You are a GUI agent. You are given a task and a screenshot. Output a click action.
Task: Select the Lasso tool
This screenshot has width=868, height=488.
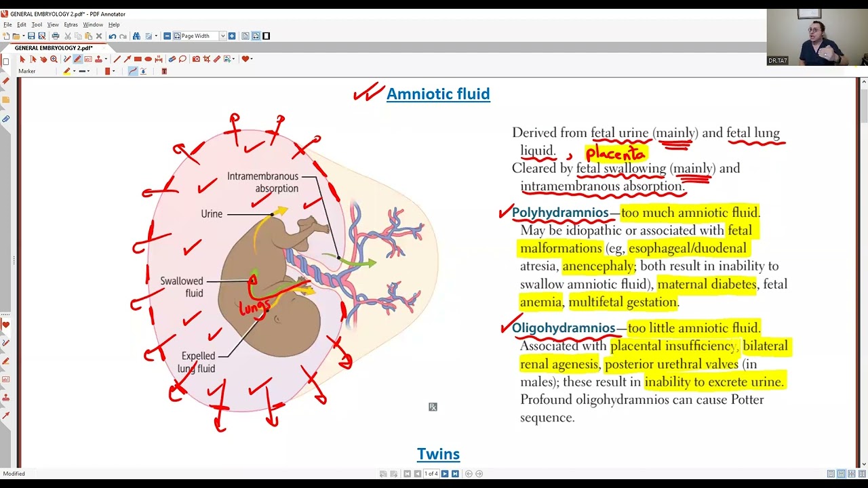click(182, 59)
